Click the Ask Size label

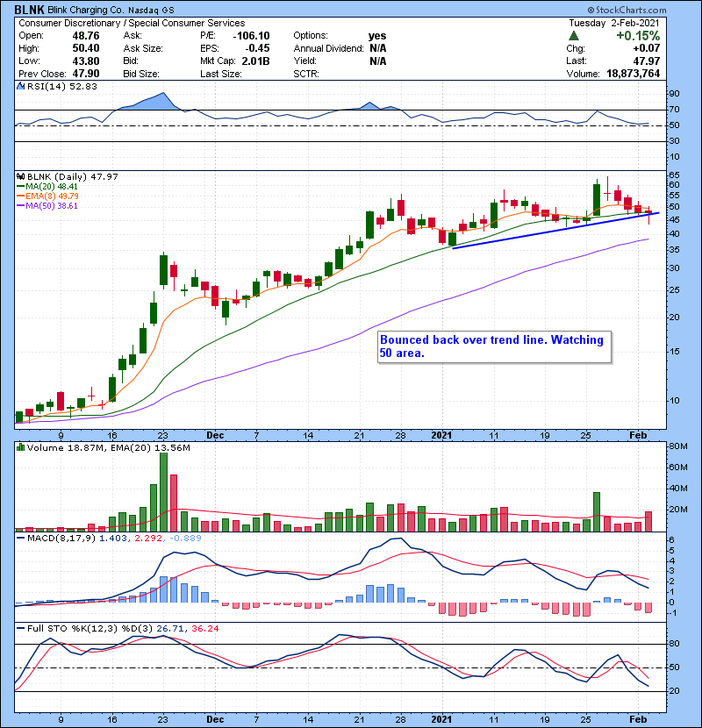tap(143, 48)
